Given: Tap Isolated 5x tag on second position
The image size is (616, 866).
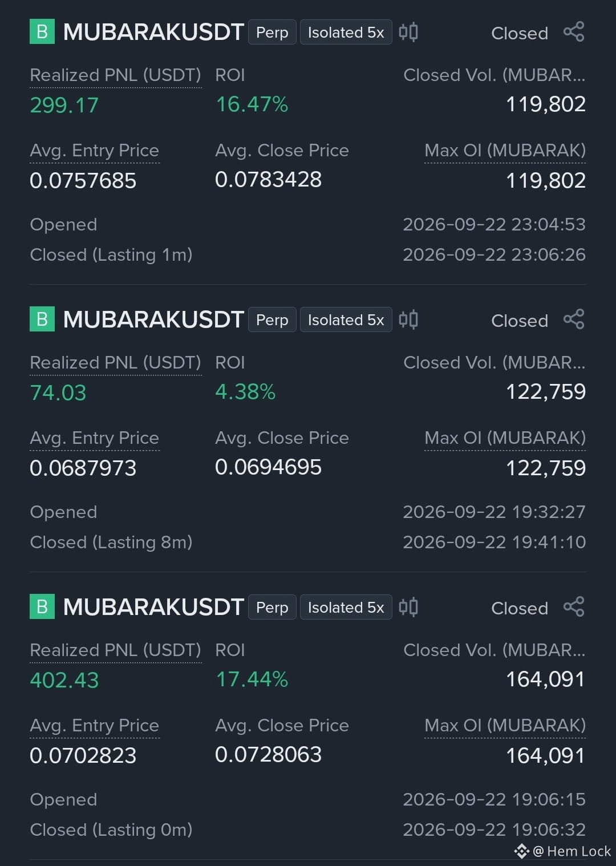Looking at the screenshot, I should click(346, 320).
